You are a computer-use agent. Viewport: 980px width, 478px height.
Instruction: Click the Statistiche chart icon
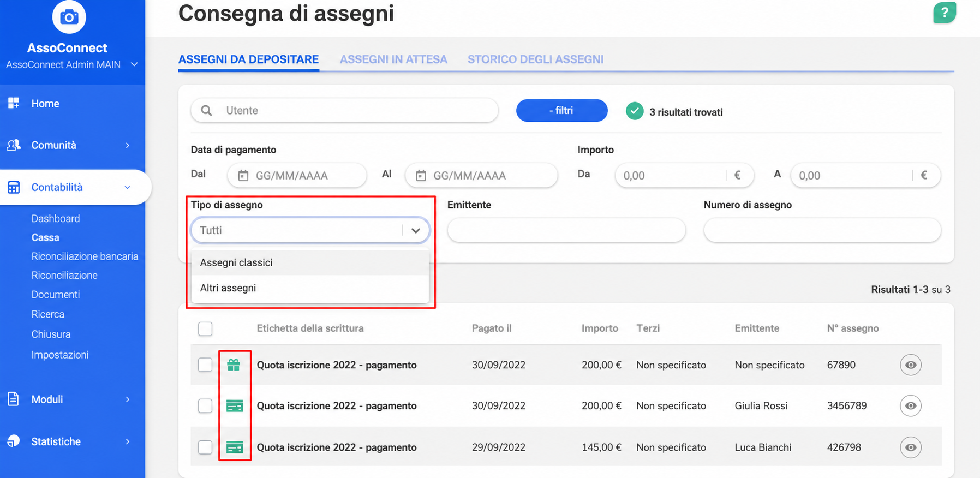(14, 441)
